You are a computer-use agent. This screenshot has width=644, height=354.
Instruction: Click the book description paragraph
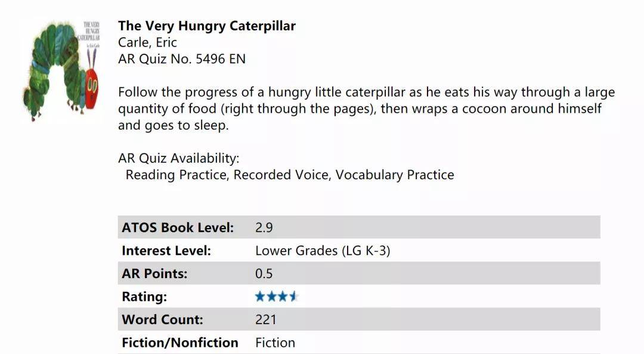point(366,109)
